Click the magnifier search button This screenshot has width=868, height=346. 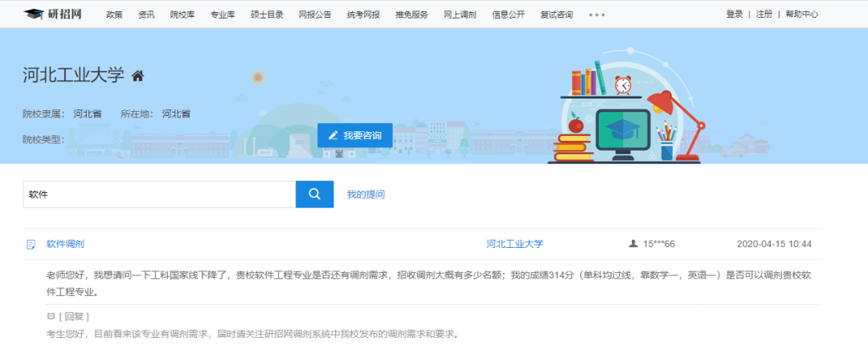(x=314, y=194)
